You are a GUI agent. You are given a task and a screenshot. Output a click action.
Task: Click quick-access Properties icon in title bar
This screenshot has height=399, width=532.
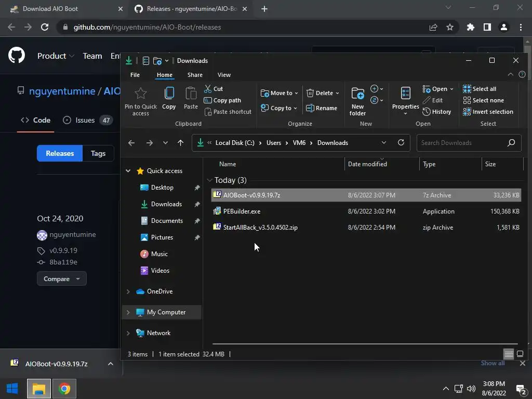click(146, 61)
